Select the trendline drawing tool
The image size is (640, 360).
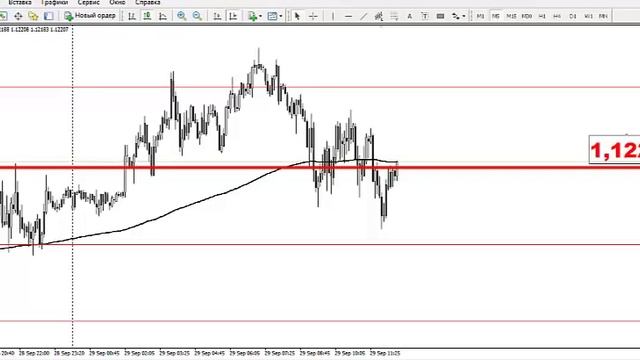pos(363,16)
